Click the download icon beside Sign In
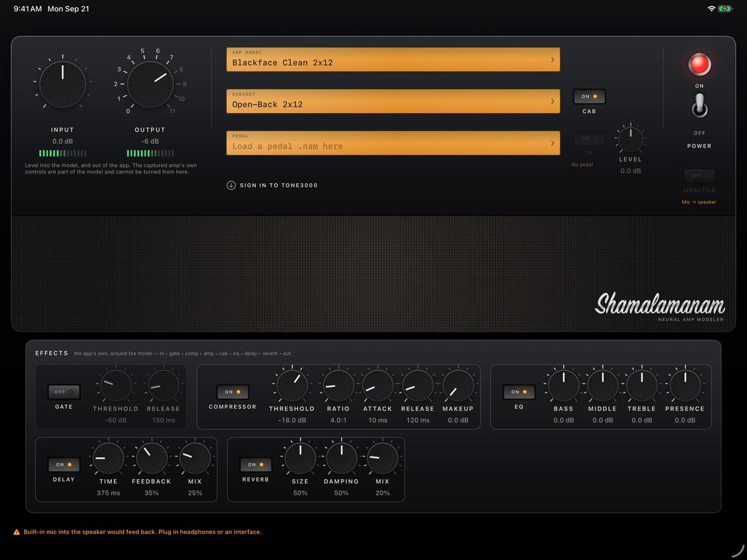The height and width of the screenshot is (560, 747). pos(231,185)
